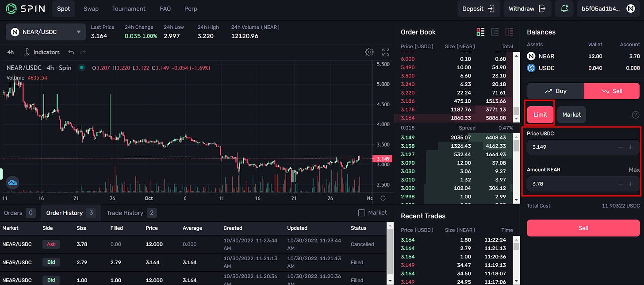This screenshot has width=644, height=285.
Task: Select bid price 3.138 in order book
Action: click(x=407, y=146)
